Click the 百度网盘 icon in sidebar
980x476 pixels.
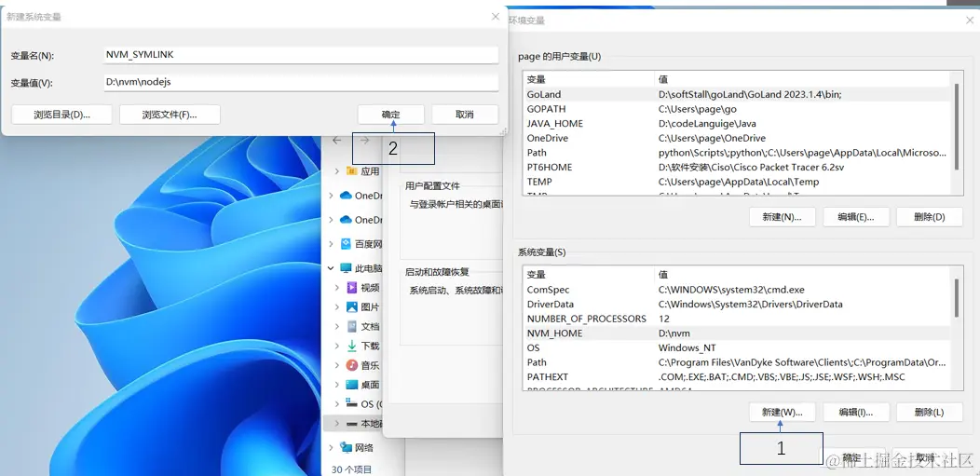tap(346, 244)
